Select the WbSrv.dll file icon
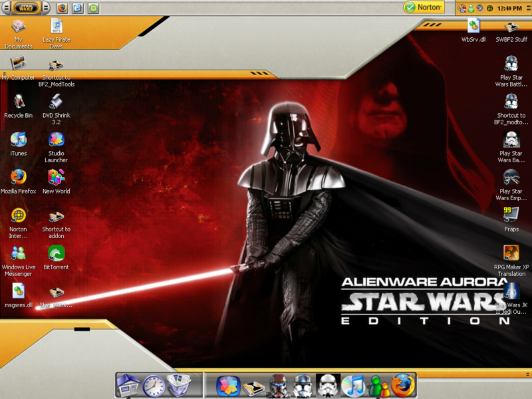532x399 pixels. [x=473, y=31]
